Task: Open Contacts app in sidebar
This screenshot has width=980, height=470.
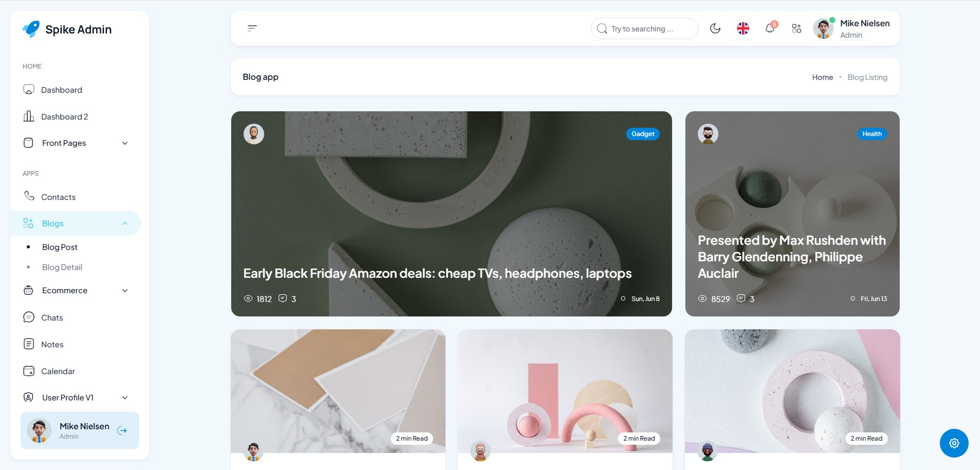Action: coord(76,197)
